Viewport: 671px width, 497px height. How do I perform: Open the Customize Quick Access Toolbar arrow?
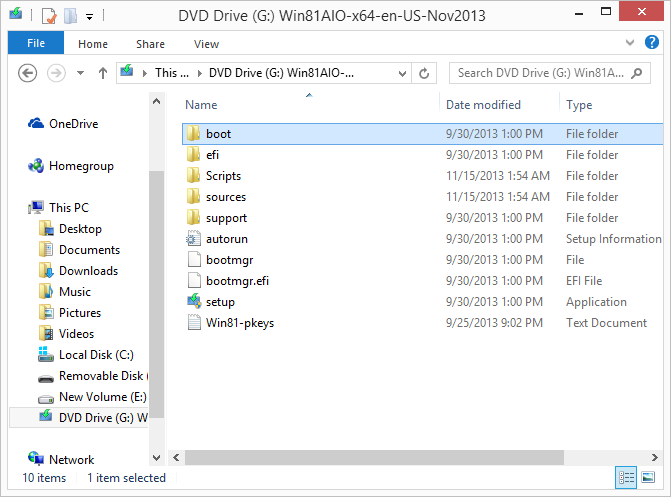pos(89,17)
